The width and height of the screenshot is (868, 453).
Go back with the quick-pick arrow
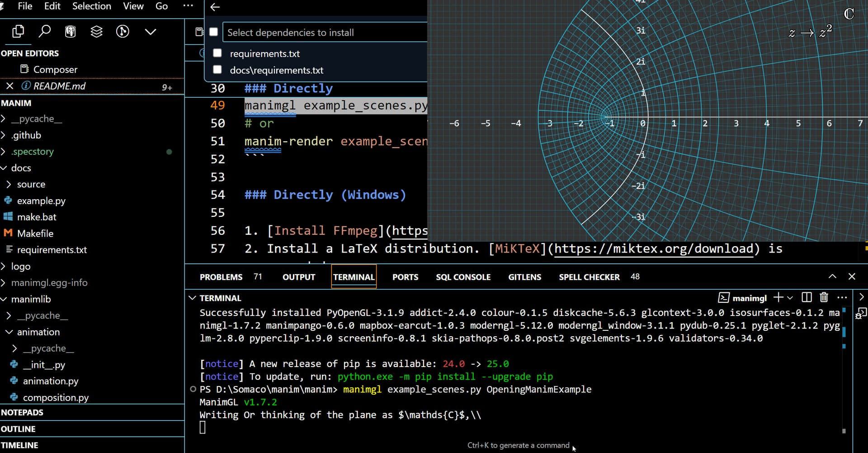pyautogui.click(x=215, y=7)
